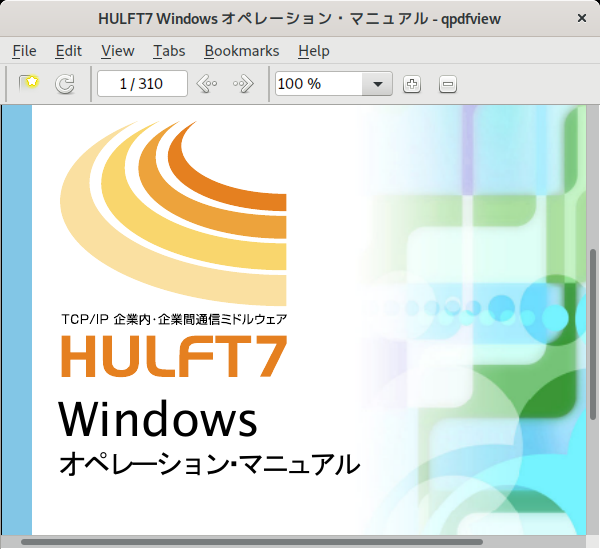Go to the next page arrow
Screen dimensions: 600x549
pyautogui.click(x=243, y=84)
